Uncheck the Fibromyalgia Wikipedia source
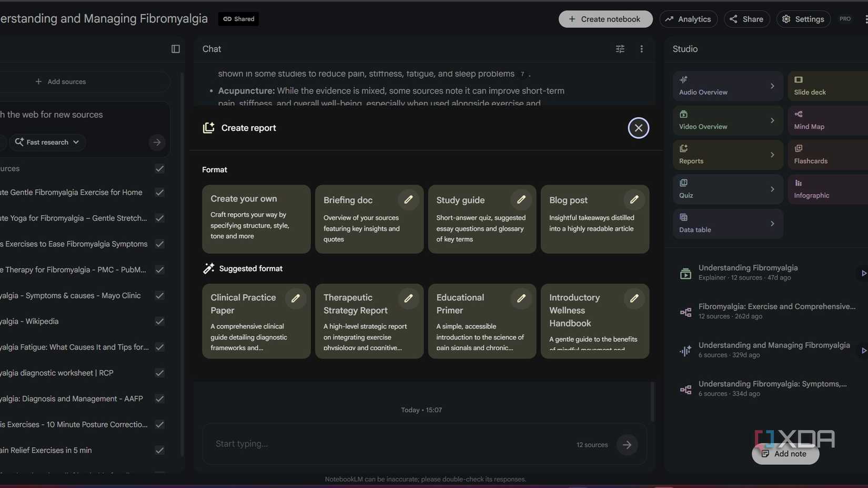This screenshot has height=488, width=868. coord(159,321)
